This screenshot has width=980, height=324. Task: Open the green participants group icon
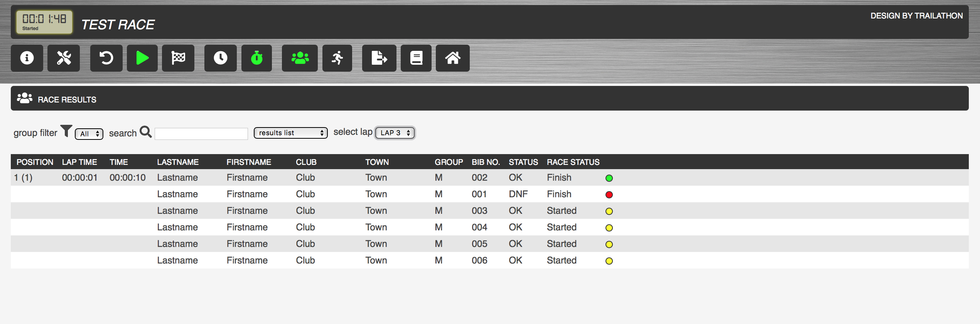point(300,58)
